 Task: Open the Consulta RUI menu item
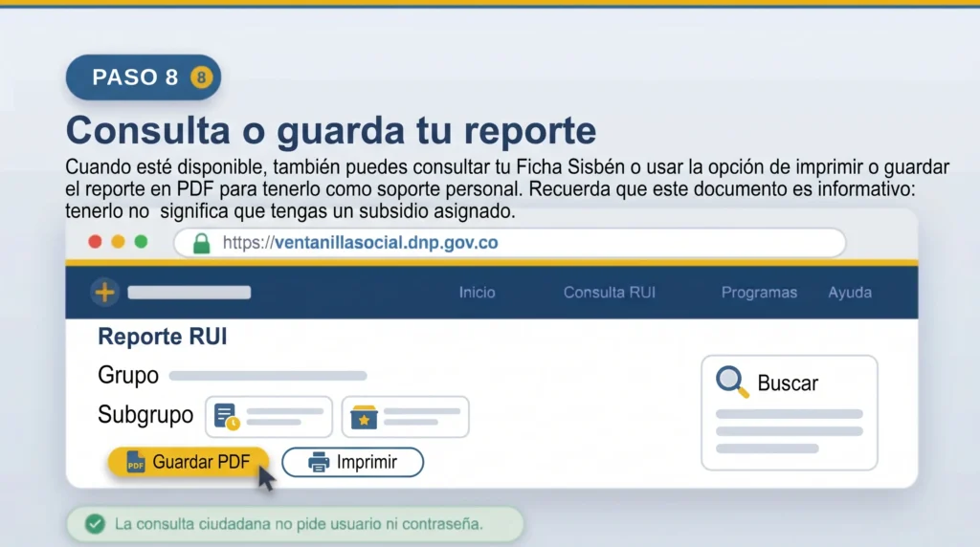[x=610, y=293]
